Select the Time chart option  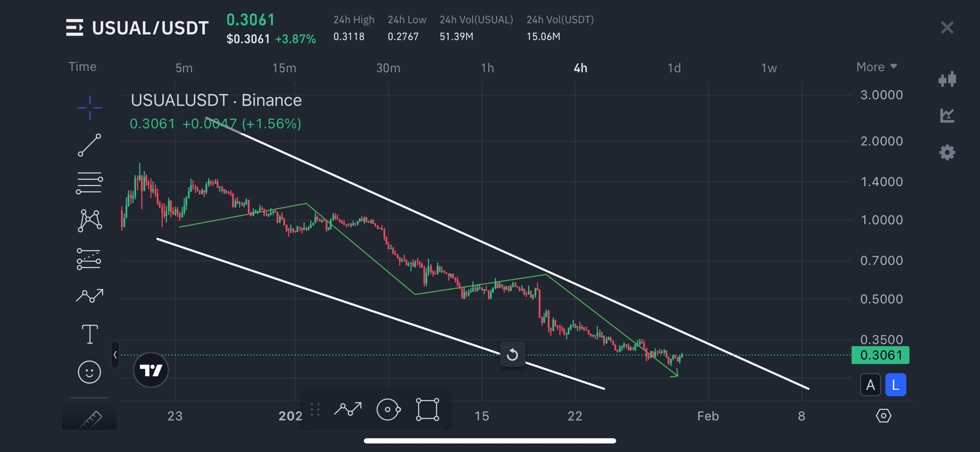point(82,67)
